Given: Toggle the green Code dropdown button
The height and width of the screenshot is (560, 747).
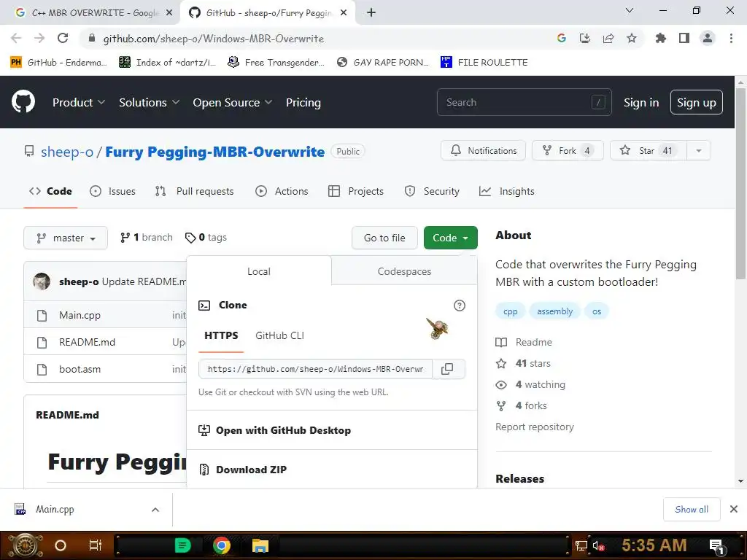Looking at the screenshot, I should 450,238.
